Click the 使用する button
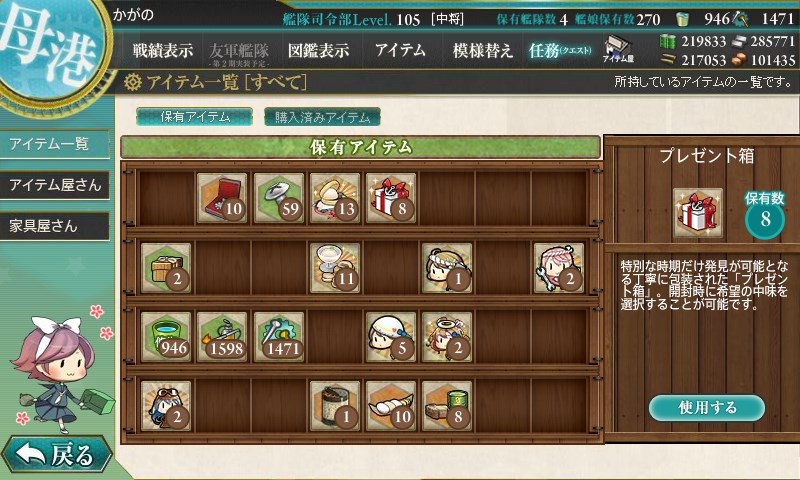The image size is (800, 480). pos(707,408)
